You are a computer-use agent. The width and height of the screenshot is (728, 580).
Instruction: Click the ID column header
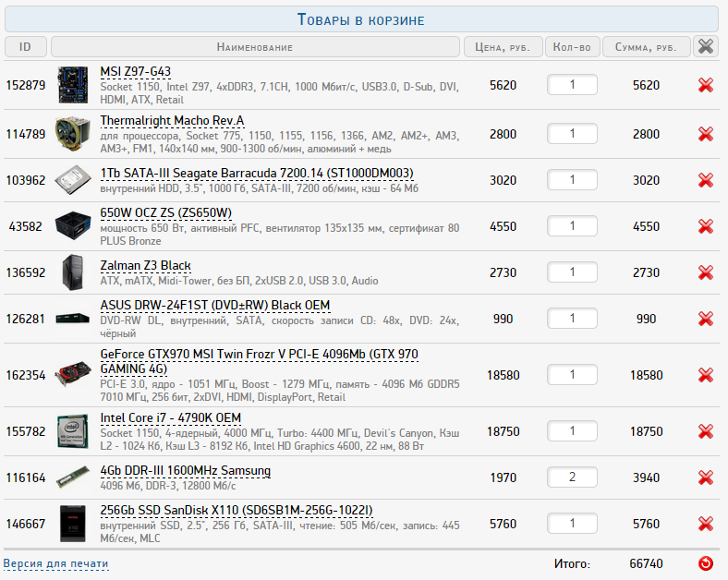(26, 47)
